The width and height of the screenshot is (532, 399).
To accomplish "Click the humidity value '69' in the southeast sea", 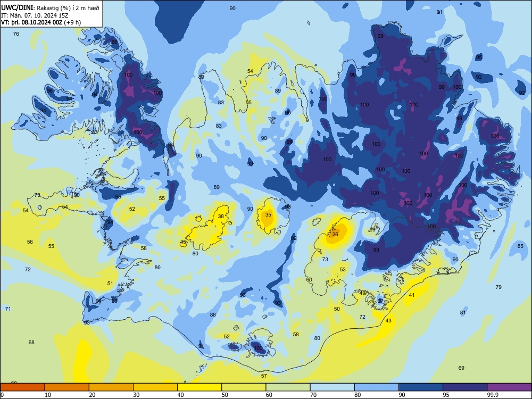I will click(x=461, y=368).
